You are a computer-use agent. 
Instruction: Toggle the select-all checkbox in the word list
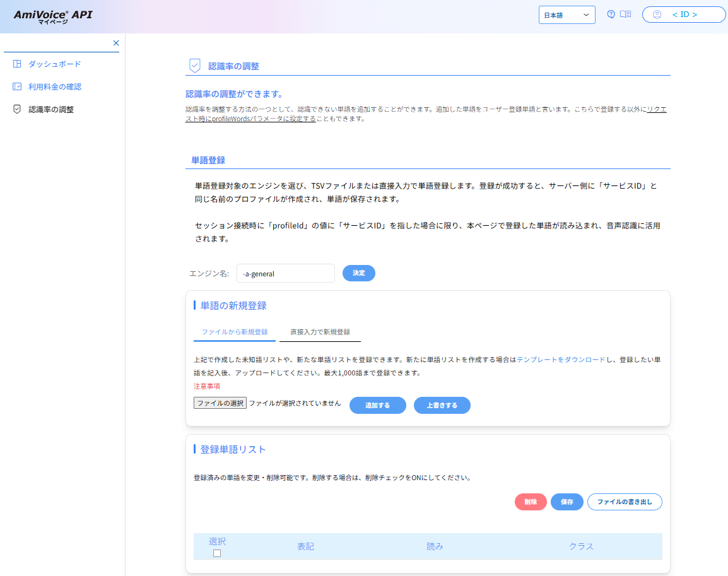point(217,553)
